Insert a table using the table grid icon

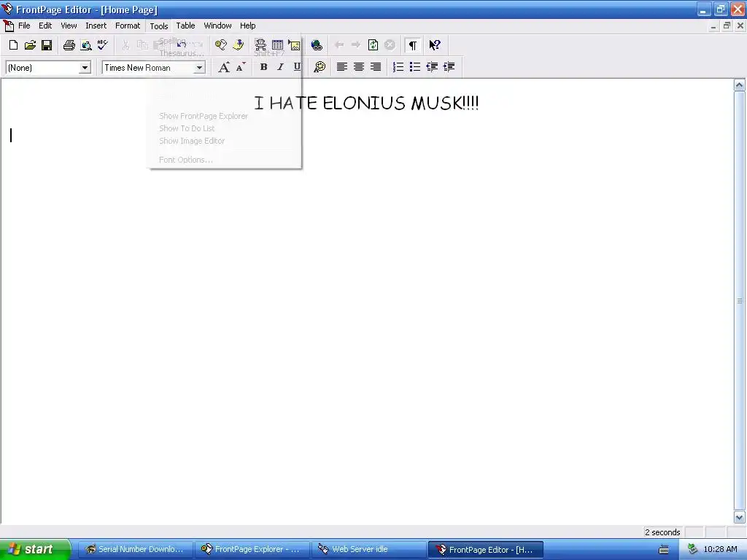click(x=277, y=45)
